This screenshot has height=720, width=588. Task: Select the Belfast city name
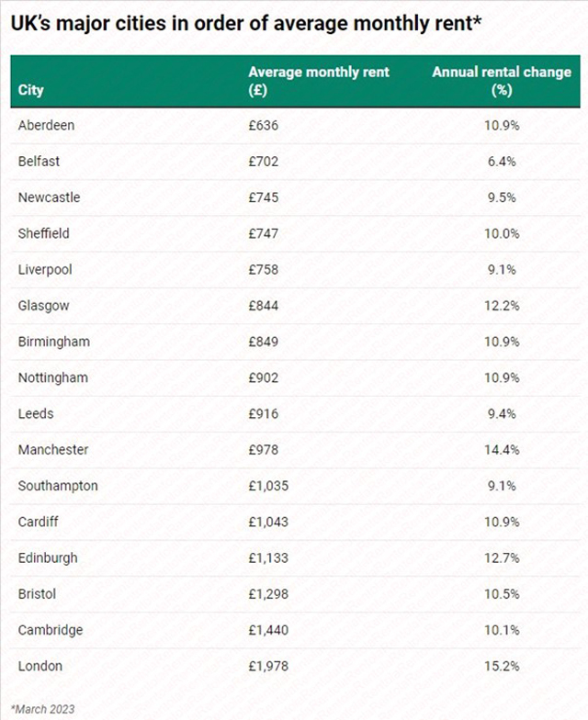(39, 162)
